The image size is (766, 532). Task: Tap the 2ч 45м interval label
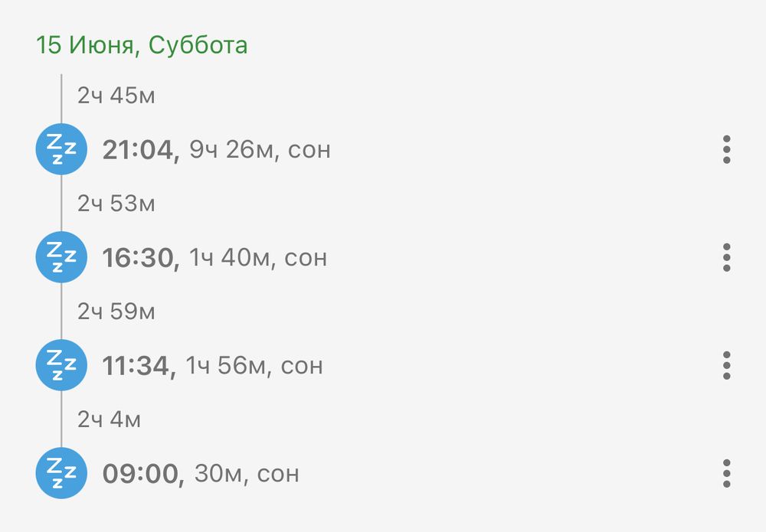[x=116, y=96]
